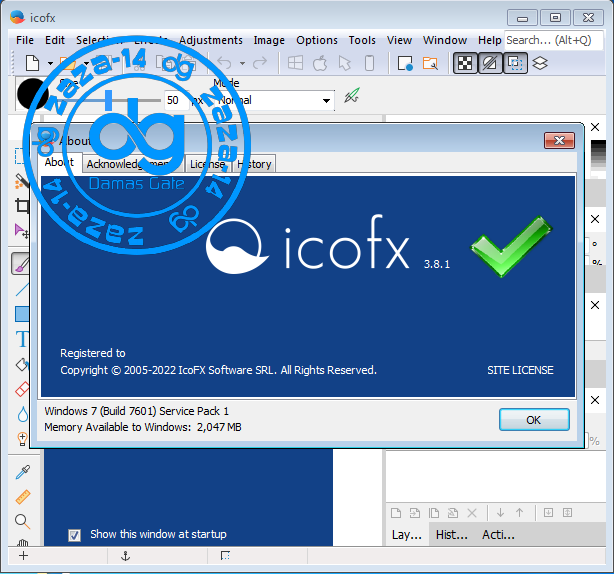Select the Line tool
Viewport: 614px width, 574px height.
click(22, 289)
